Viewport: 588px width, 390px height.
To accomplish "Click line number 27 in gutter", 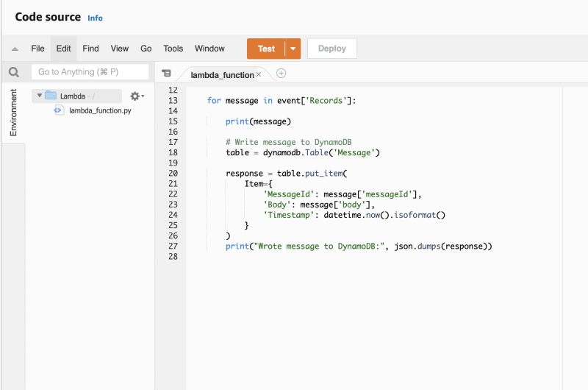I will click(x=173, y=247).
